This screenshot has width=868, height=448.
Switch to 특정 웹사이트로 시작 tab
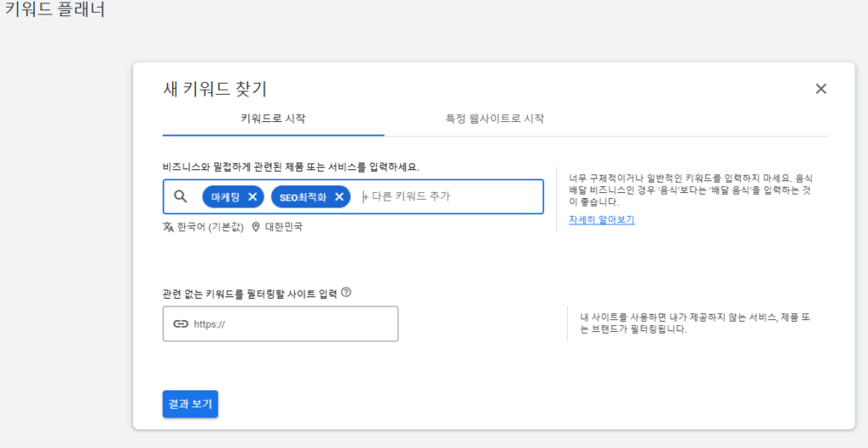coord(495,119)
